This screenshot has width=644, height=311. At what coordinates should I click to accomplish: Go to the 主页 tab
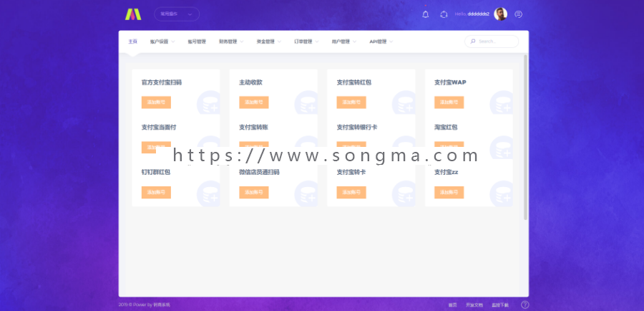click(x=132, y=42)
